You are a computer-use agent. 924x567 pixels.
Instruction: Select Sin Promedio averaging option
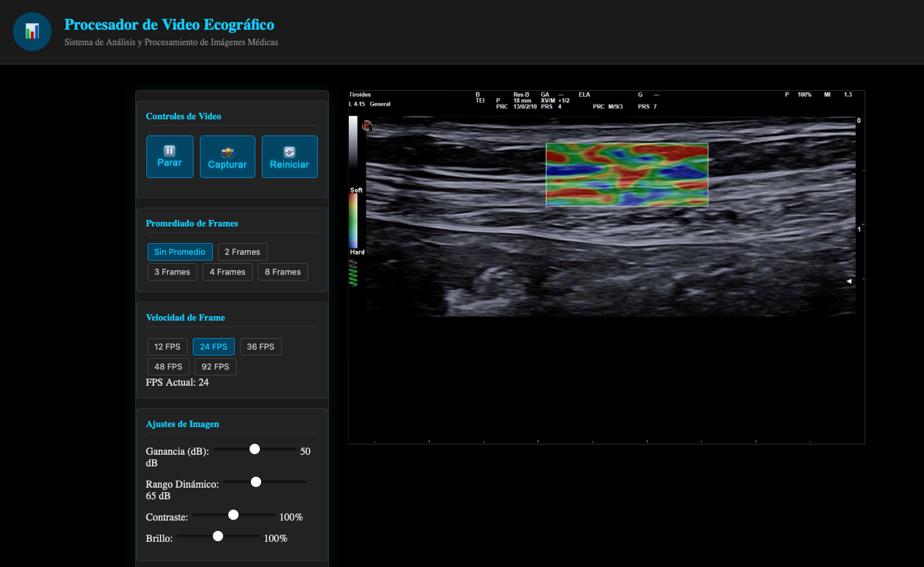[x=179, y=252]
